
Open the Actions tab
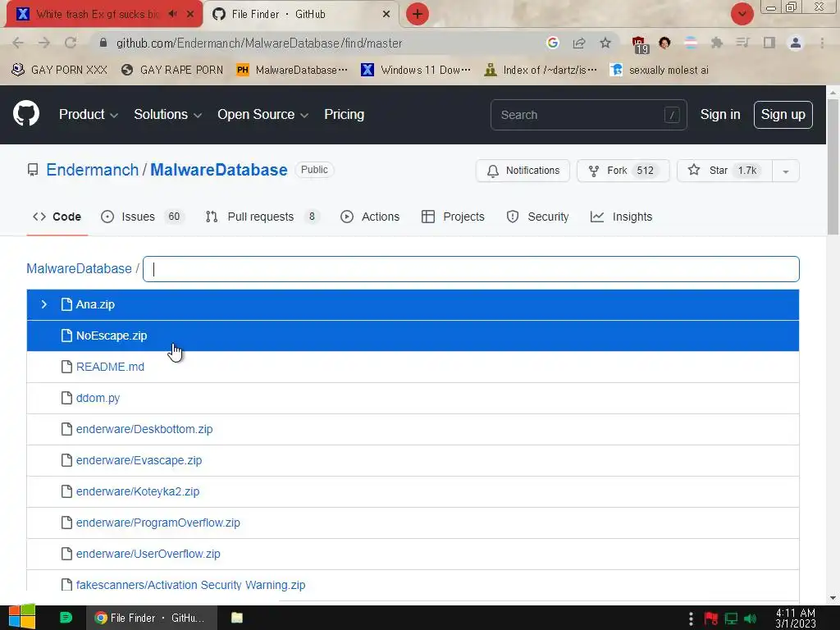(370, 217)
